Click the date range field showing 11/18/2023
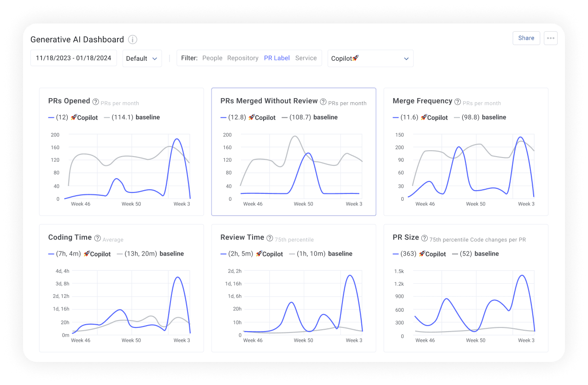 tap(73, 58)
